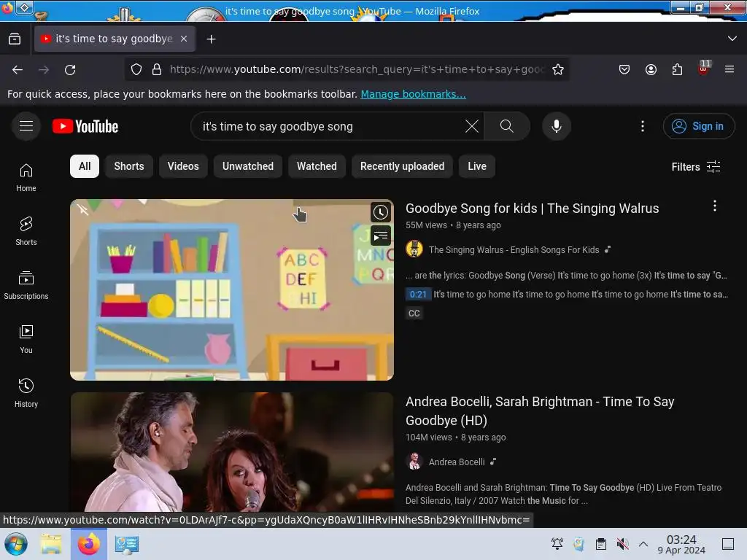Viewport: 747px width, 560px height.
Task: Click the Firefox address bar URL
Action: (356, 69)
